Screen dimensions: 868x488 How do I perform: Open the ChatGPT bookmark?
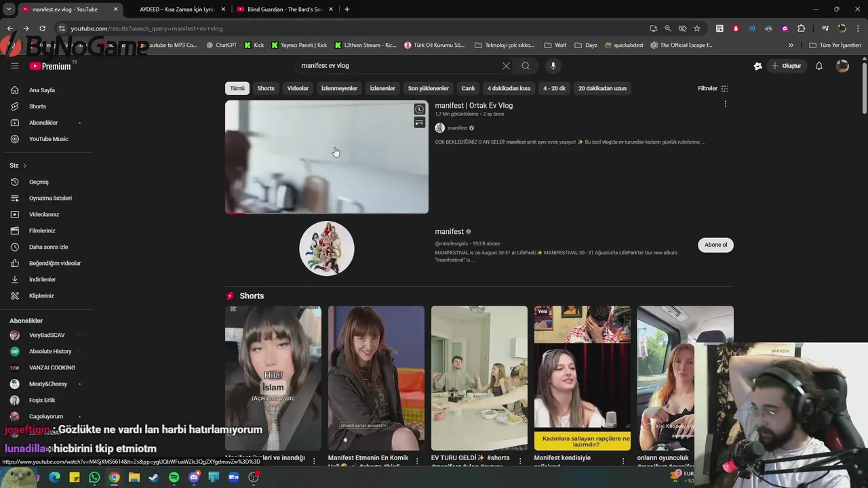tap(221, 45)
